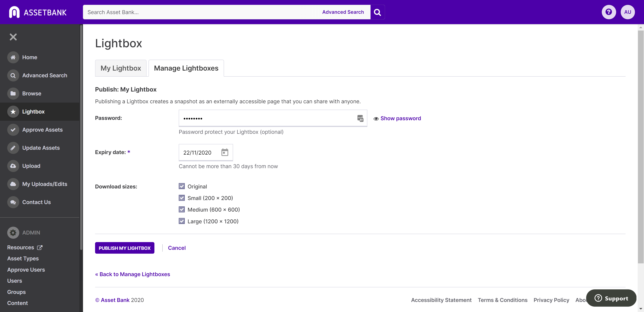Uncheck the Medium (600 × 600) size
The width and height of the screenshot is (644, 312).
pos(182,210)
